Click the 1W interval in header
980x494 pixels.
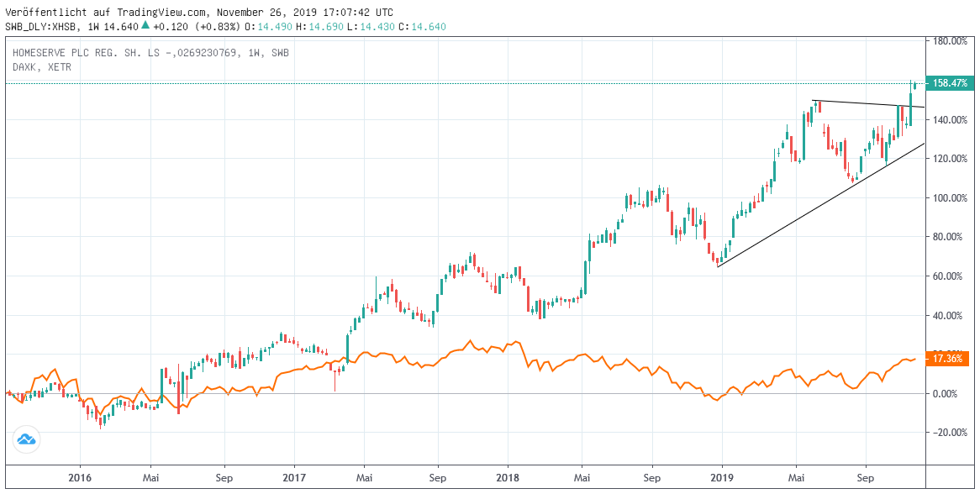tap(95, 27)
